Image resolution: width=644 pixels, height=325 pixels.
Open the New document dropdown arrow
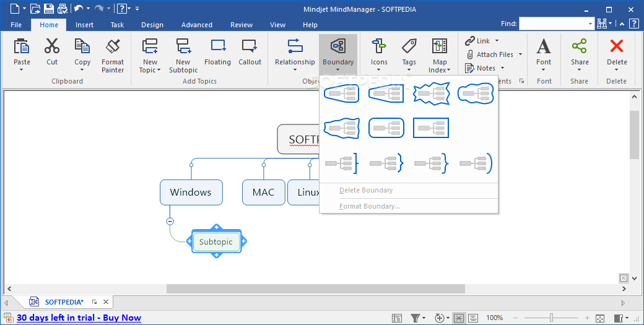point(24,9)
